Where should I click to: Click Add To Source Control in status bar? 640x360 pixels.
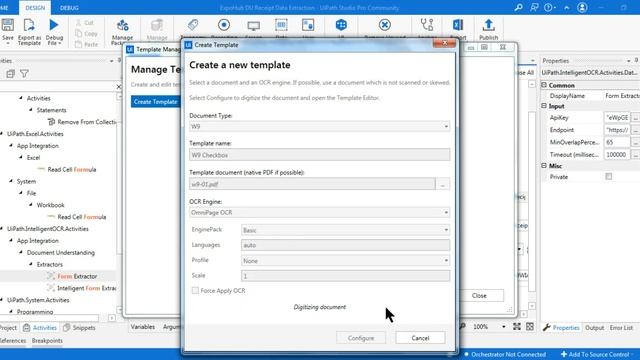click(597, 354)
